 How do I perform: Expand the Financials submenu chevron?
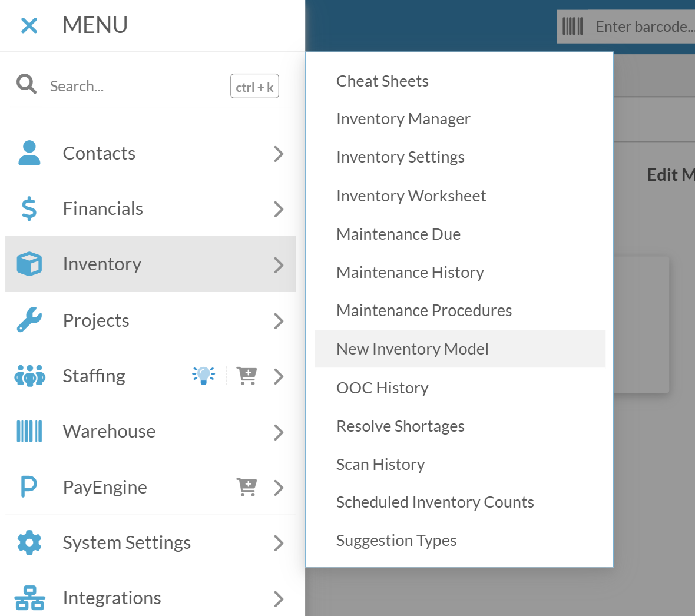click(x=279, y=209)
